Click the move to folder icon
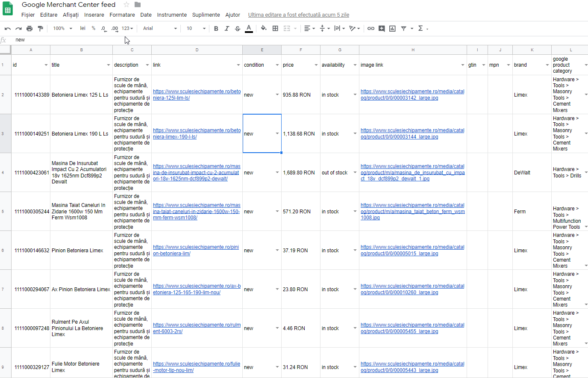588x378 pixels. pyautogui.click(x=138, y=5)
